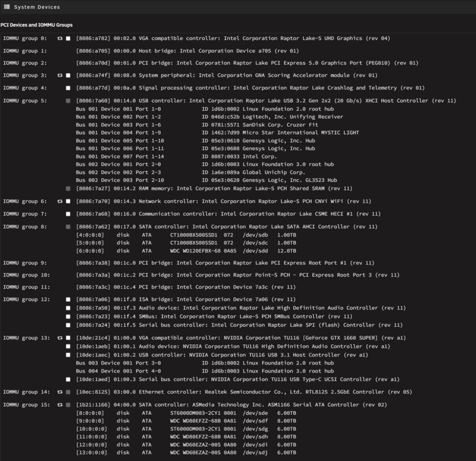Click the Genesys Logic Hub on Port 1-11
The width and height of the screenshot is (476, 461).
[196, 149]
